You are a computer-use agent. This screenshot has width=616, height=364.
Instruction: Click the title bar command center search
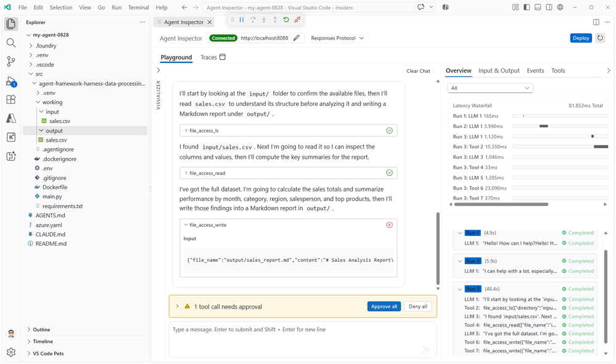[x=308, y=7]
